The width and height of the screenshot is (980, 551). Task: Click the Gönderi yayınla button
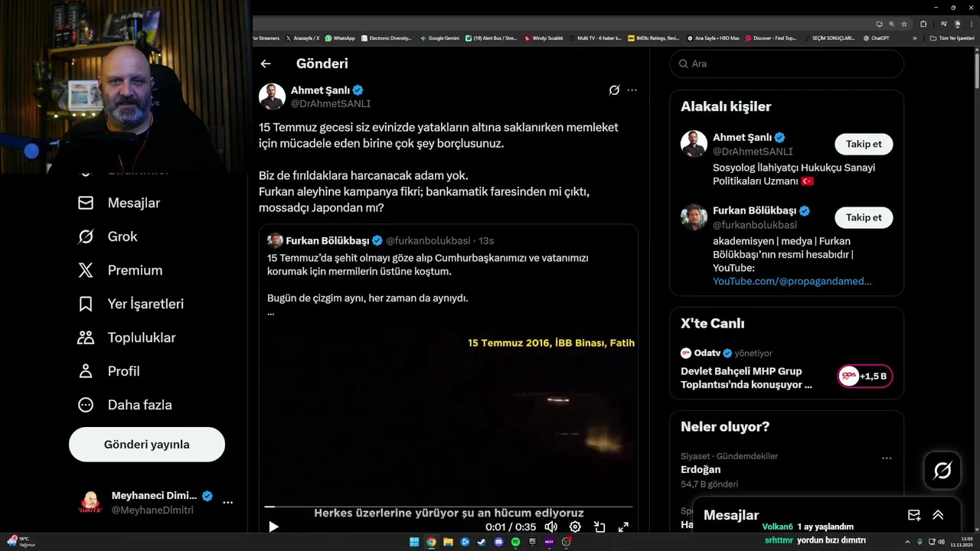point(147,445)
